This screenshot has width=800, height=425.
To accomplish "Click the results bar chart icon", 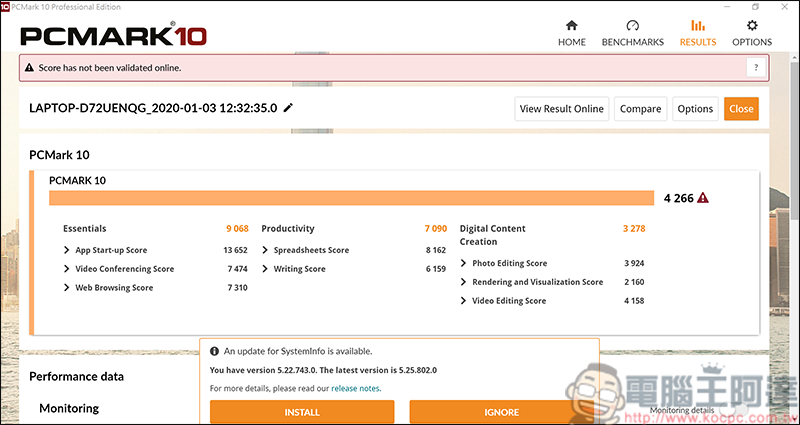I will (x=697, y=26).
